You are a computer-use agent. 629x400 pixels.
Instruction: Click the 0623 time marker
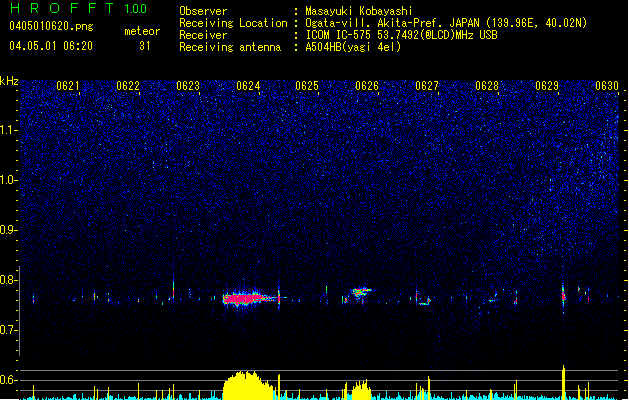coord(188,86)
